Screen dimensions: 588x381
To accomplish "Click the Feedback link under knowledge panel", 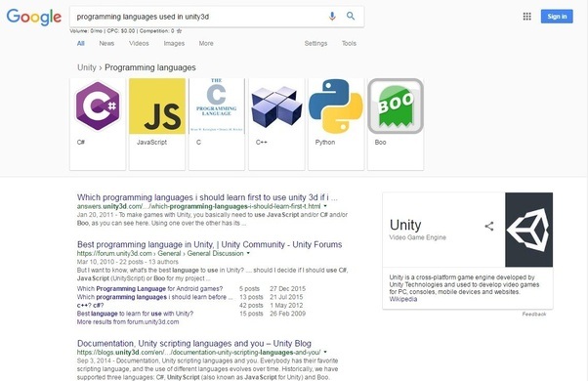I will pyautogui.click(x=534, y=314).
